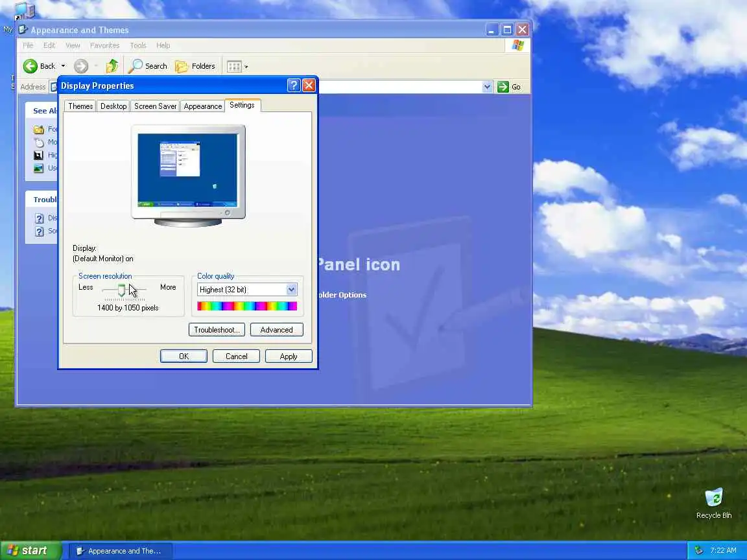Click the Advanced button

[x=277, y=329]
